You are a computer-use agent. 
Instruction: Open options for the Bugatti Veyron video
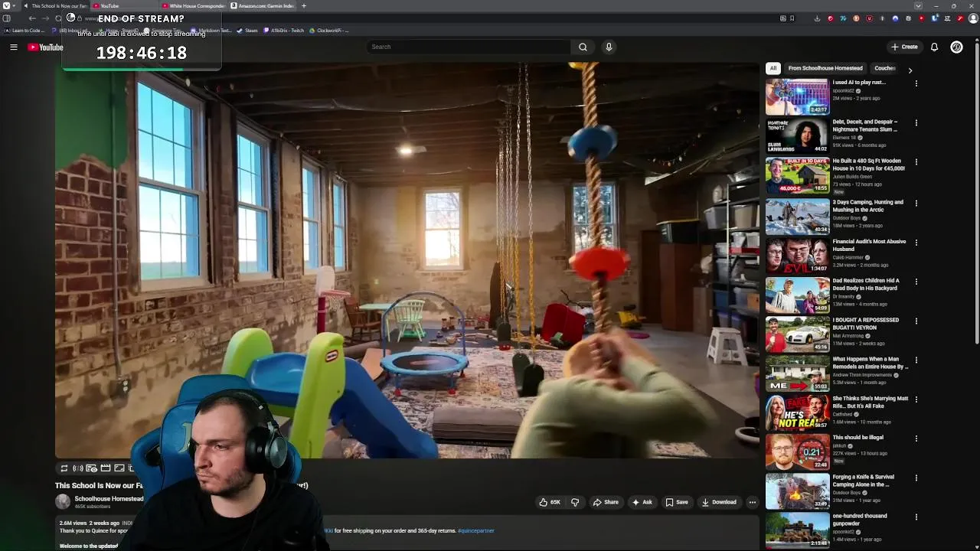(916, 321)
